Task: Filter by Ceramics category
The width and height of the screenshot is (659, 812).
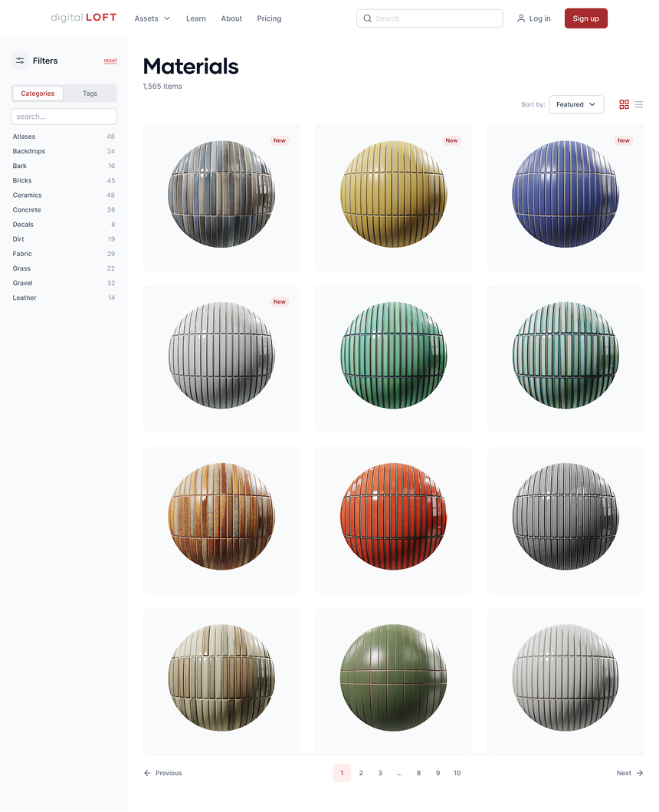Action: (64, 196)
